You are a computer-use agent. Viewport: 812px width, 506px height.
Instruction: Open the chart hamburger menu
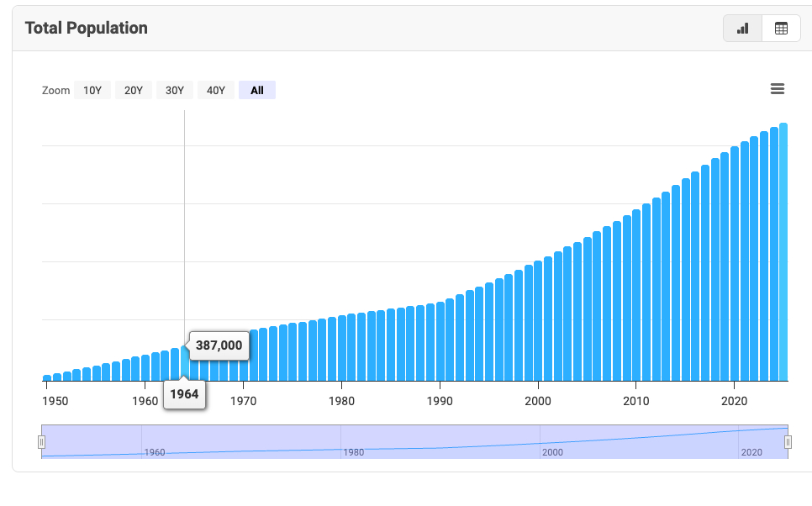[778, 89]
